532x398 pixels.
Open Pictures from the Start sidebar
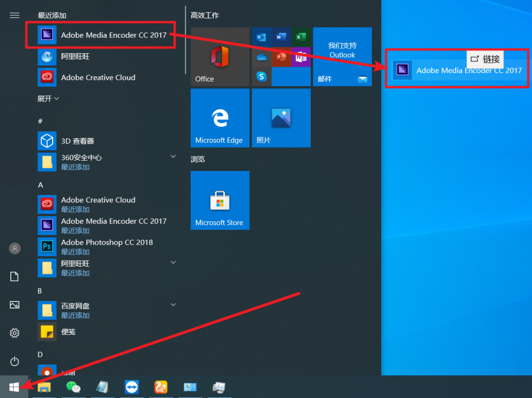14,305
